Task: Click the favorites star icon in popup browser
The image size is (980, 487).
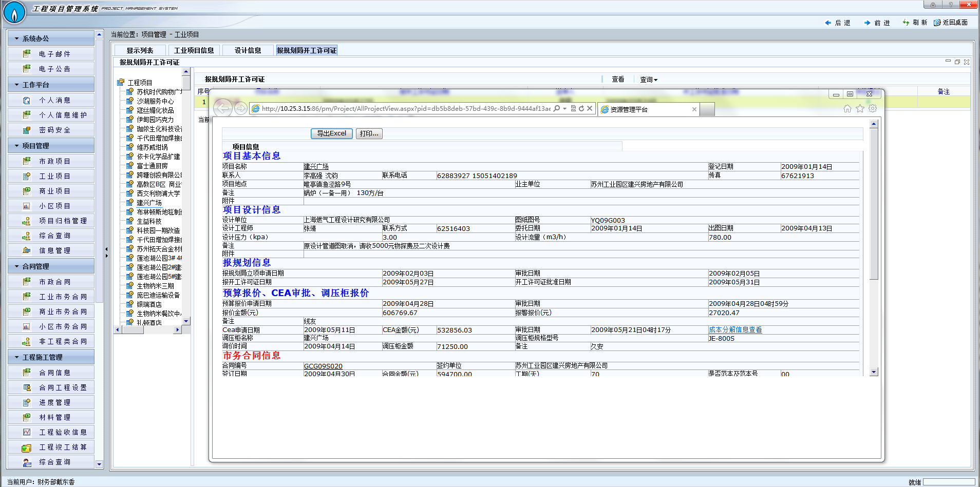Action: click(x=860, y=109)
